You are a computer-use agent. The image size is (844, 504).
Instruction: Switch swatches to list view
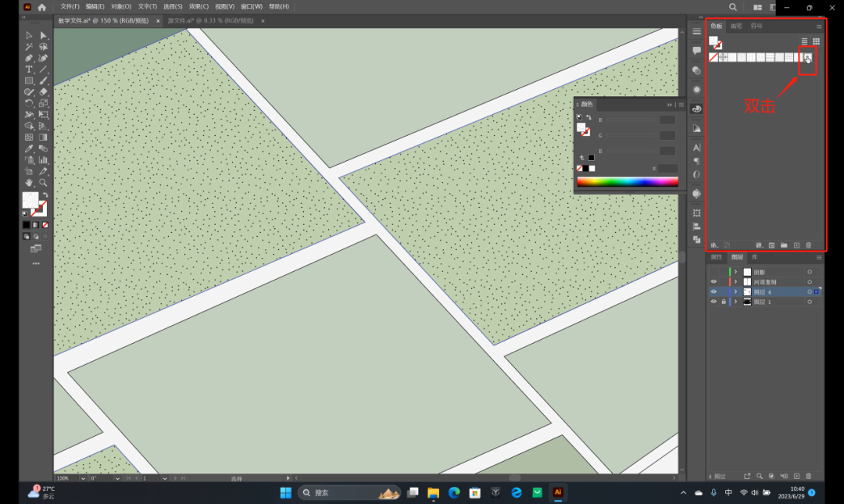805,41
